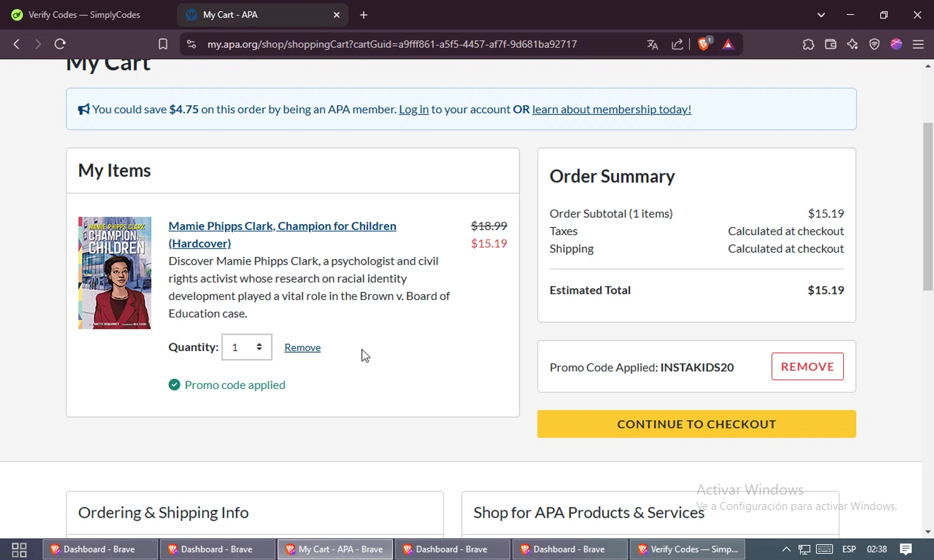This screenshot has width=934, height=560.
Task: Click Log in link in member banner
Action: point(414,110)
